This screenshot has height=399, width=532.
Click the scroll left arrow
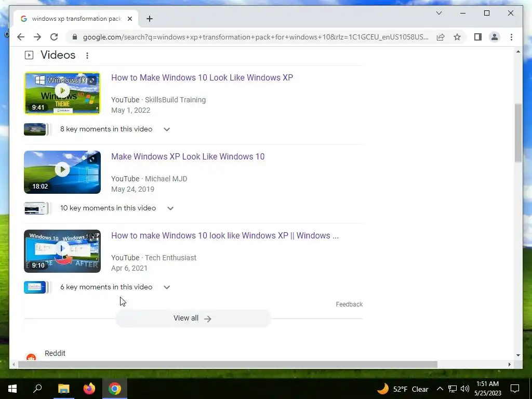13,364
